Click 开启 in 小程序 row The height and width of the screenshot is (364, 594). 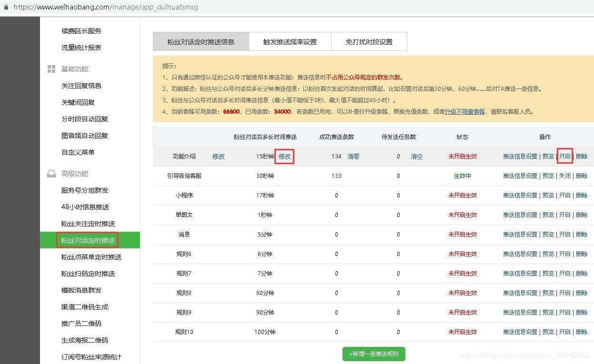point(565,196)
